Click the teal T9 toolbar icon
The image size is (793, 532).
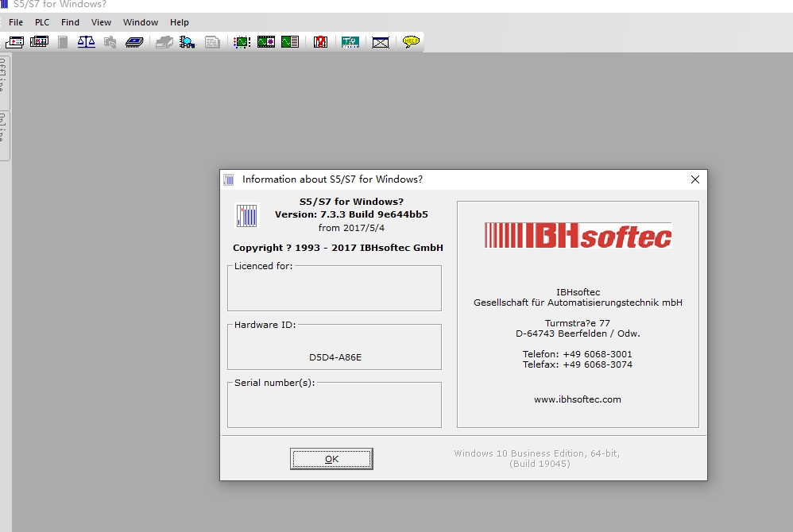[350, 42]
